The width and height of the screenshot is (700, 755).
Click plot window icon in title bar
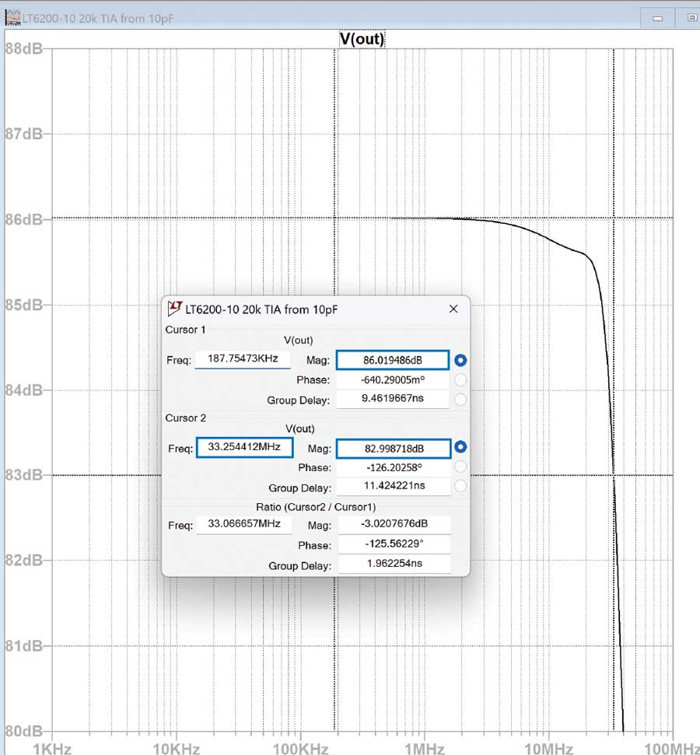pyautogui.click(x=12, y=16)
